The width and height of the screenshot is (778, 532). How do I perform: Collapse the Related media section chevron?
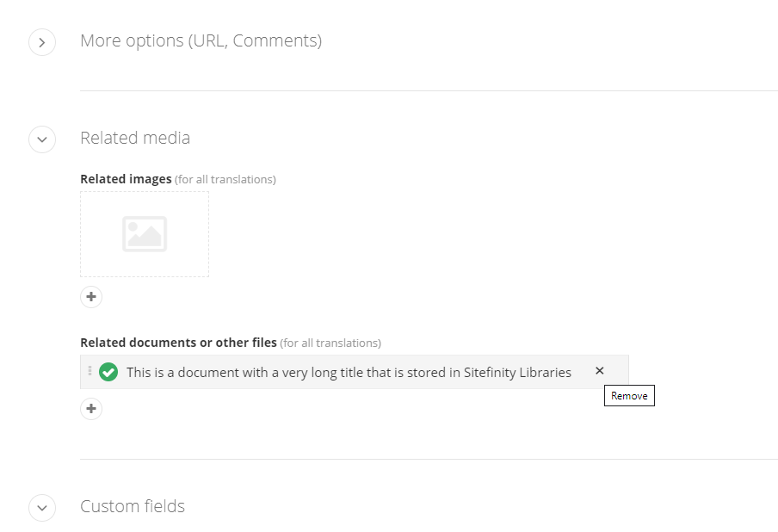[42, 139]
